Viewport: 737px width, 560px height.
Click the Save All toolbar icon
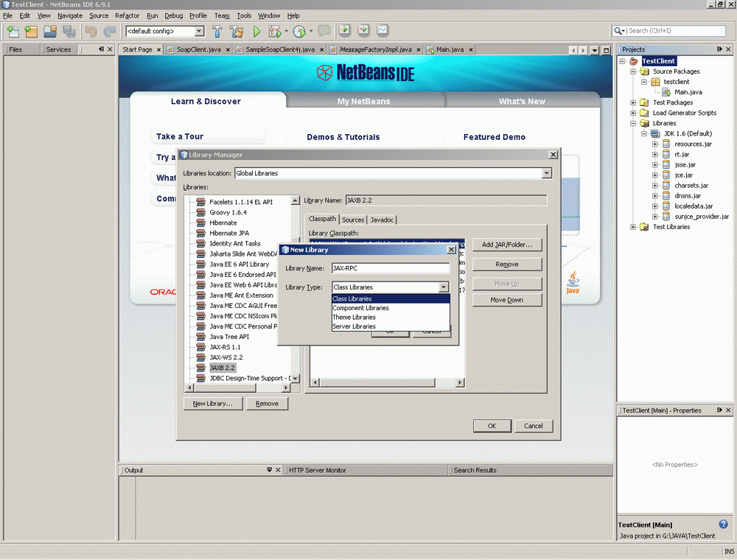[69, 32]
